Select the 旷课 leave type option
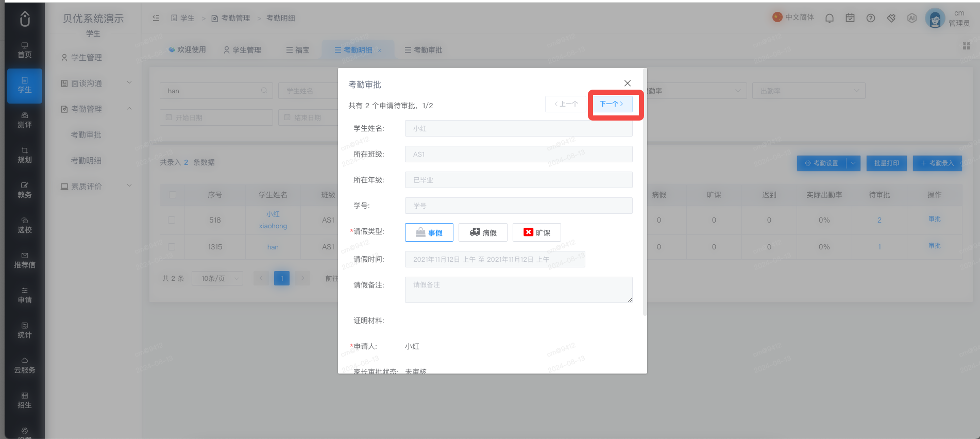The height and width of the screenshot is (439, 980). point(537,232)
